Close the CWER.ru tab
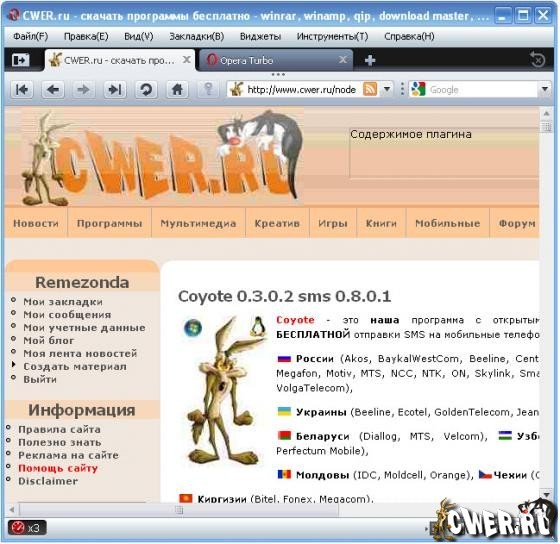The height and width of the screenshot is (544, 560). point(187,60)
